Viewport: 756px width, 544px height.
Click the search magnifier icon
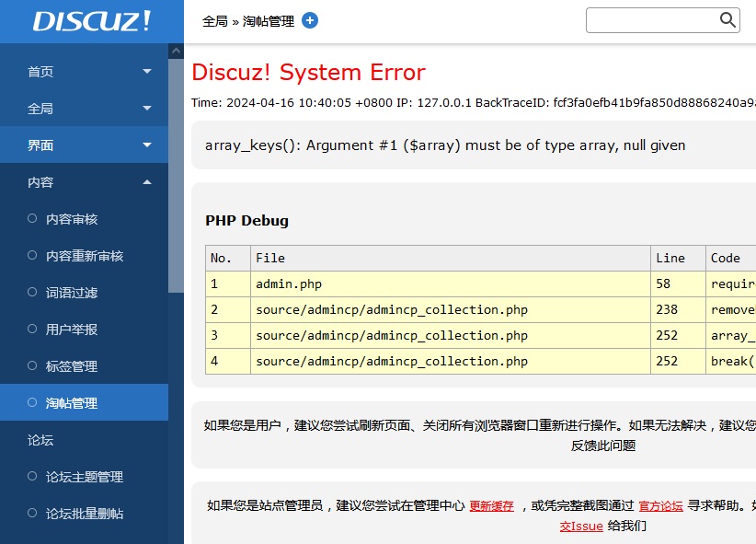(x=727, y=20)
